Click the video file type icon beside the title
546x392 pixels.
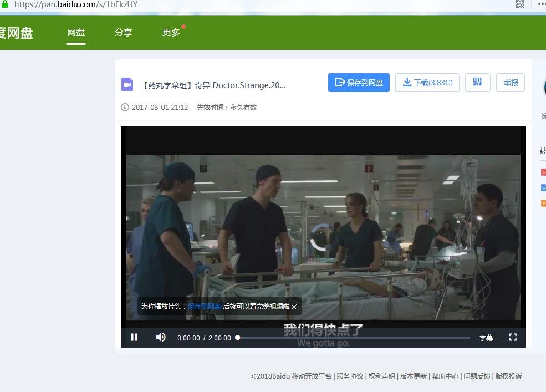(x=127, y=84)
